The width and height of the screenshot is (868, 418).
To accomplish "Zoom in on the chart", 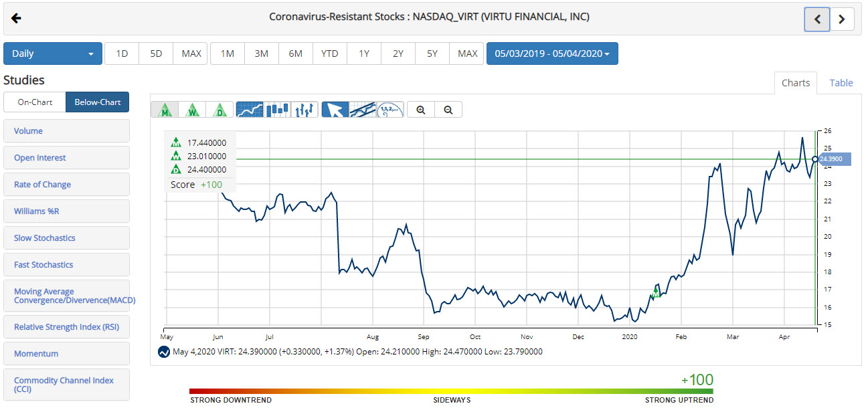I will 421,110.
